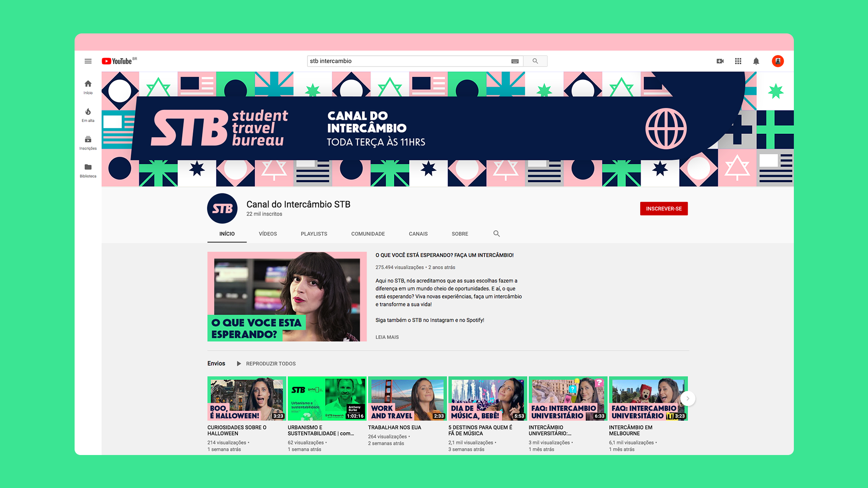868x488 pixels.
Task: Open the account avatar menu
Action: (x=778, y=61)
